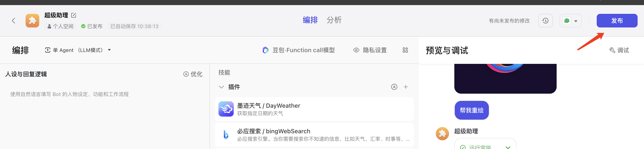Open the grid layout icon beside 隐私设置

(x=405, y=50)
